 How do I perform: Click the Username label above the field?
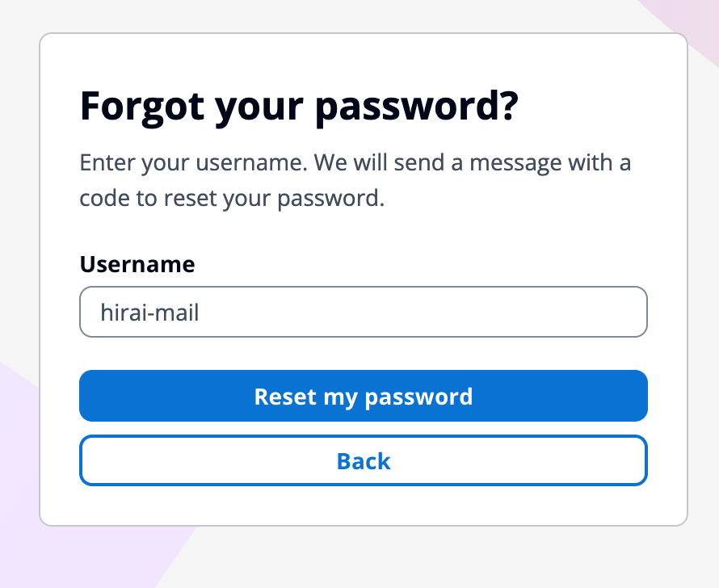tap(137, 264)
